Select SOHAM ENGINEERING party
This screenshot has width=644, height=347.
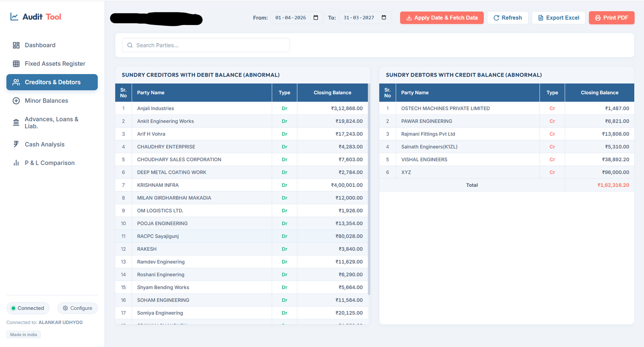pos(163,300)
